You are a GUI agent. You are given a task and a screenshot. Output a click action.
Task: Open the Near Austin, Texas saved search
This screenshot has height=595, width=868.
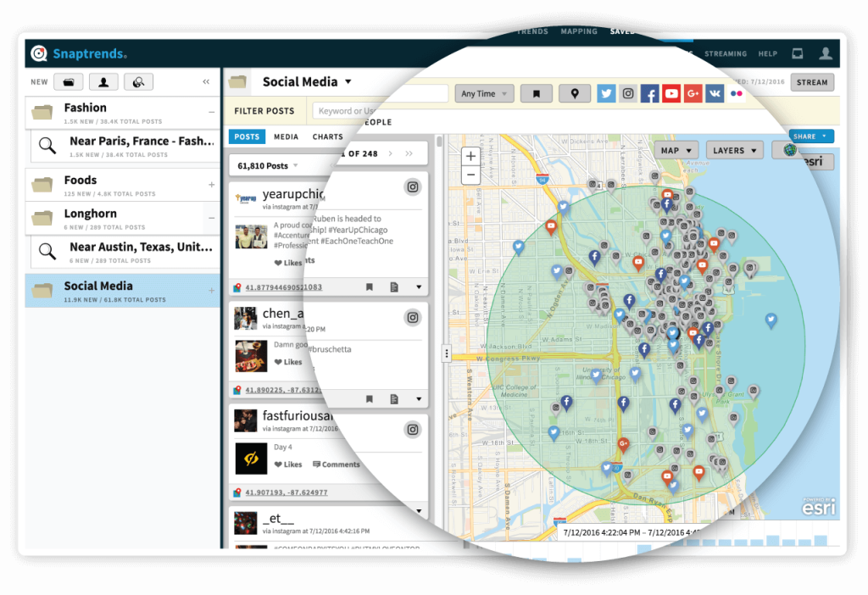tap(125, 252)
